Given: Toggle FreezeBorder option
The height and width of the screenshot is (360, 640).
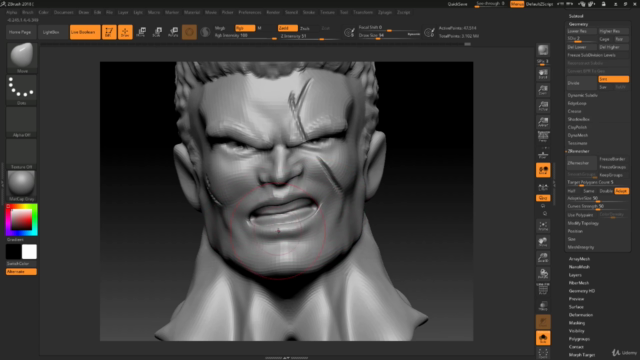Looking at the screenshot, I should point(612,159).
